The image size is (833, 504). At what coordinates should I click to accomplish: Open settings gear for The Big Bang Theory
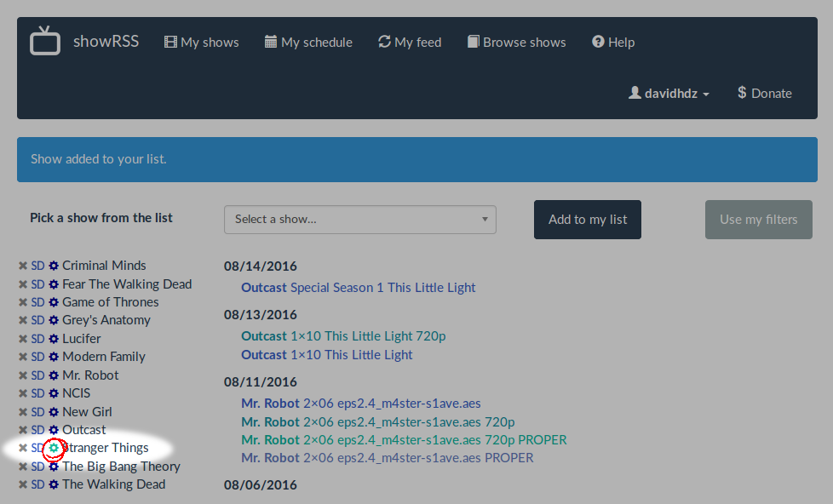[x=54, y=467]
